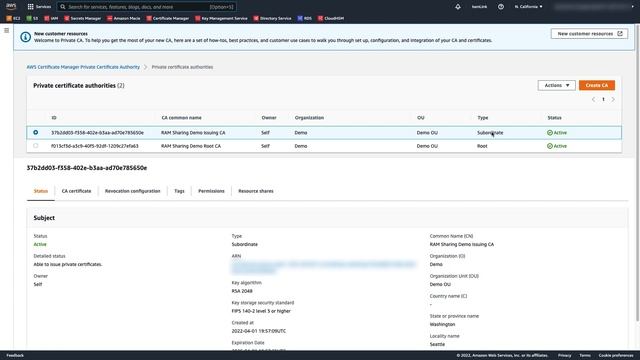640x360 pixels.
Task: Click Active status icon for Issuing CA
Action: coord(550,133)
